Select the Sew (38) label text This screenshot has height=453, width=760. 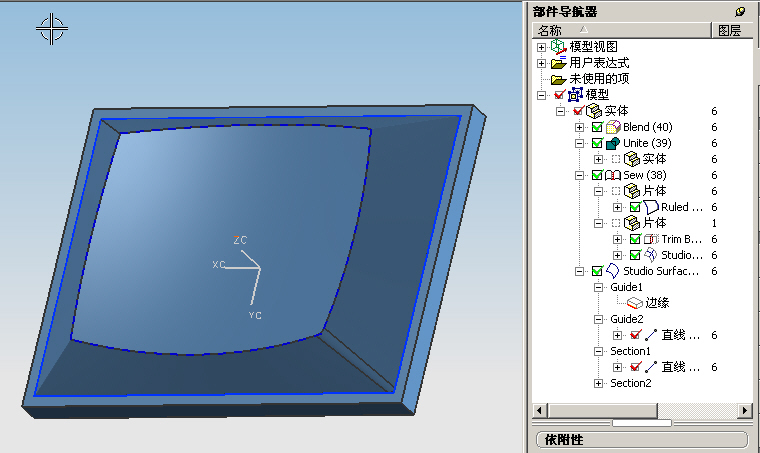tap(645, 175)
